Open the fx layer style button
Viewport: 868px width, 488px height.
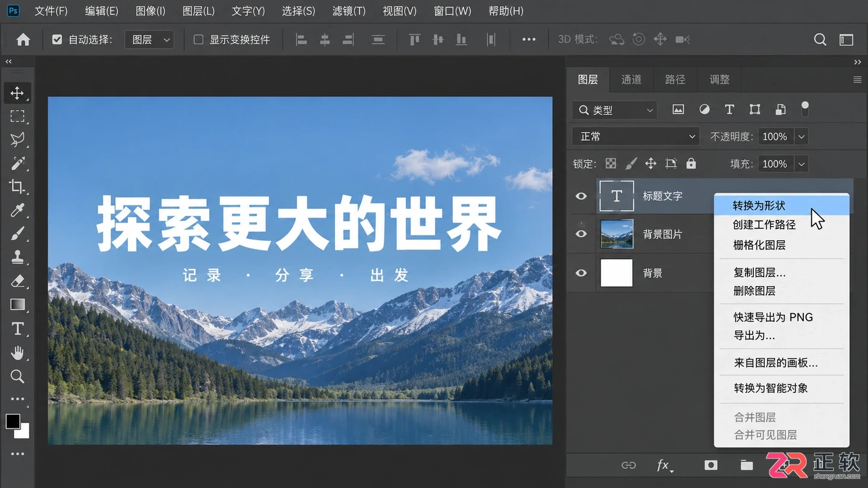(664, 465)
